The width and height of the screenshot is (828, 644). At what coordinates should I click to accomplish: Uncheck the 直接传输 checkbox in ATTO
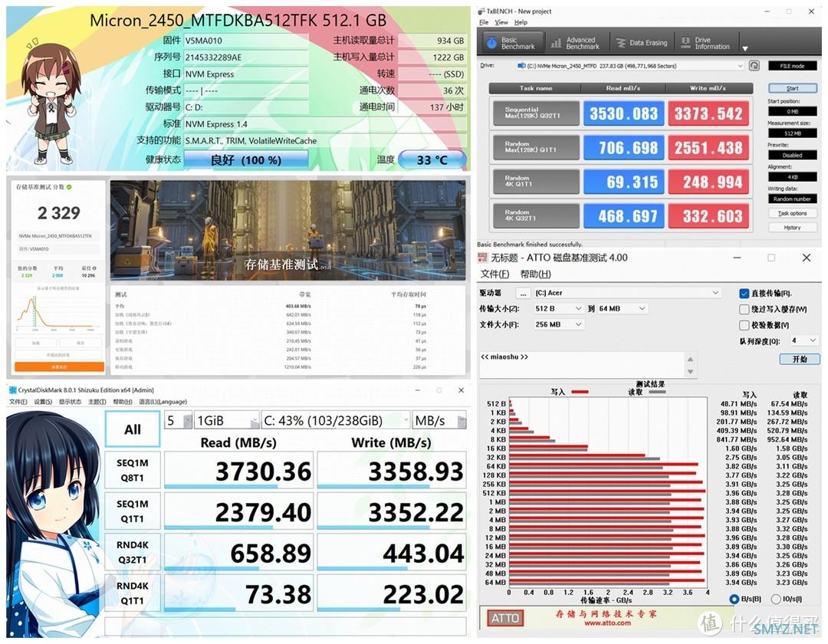click(x=744, y=294)
